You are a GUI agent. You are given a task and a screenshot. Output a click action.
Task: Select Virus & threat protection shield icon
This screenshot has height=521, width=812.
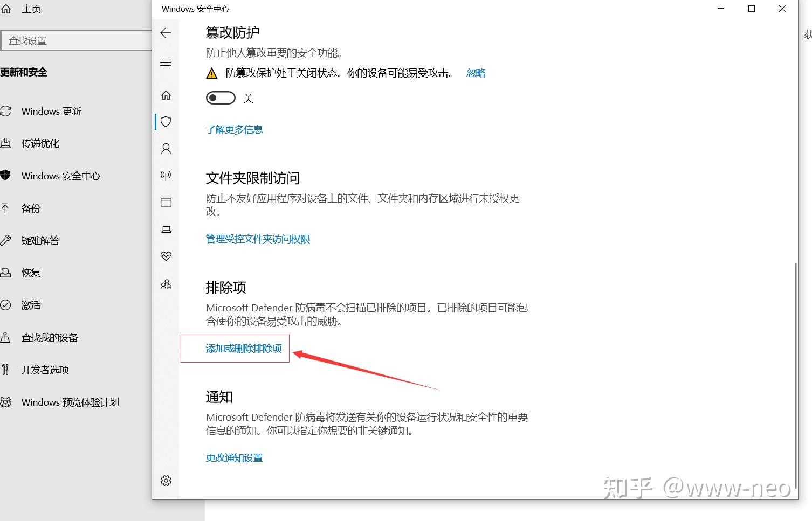[x=166, y=122]
